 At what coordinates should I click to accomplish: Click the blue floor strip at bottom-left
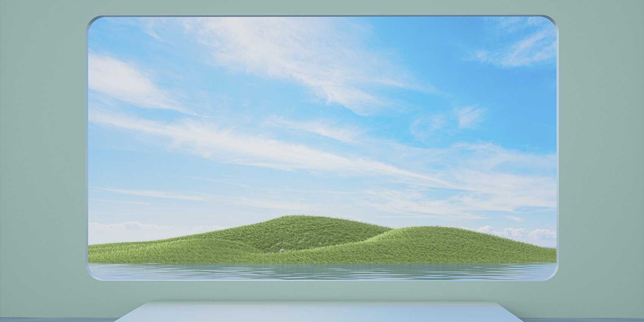[57, 319]
